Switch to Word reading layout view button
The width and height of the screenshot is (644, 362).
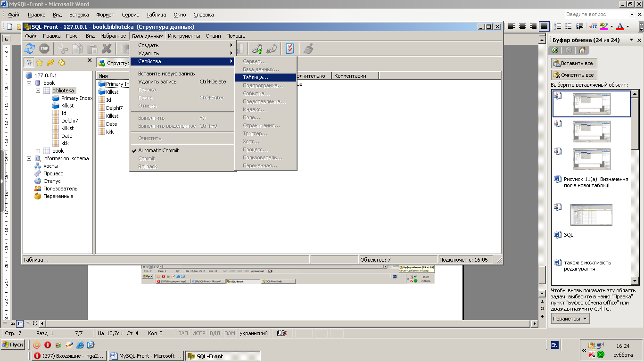35,324
